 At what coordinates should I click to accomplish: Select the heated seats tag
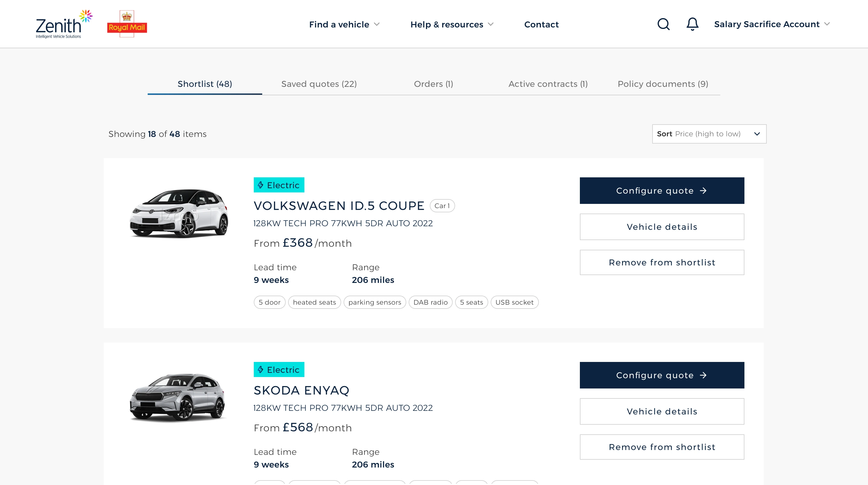(314, 302)
